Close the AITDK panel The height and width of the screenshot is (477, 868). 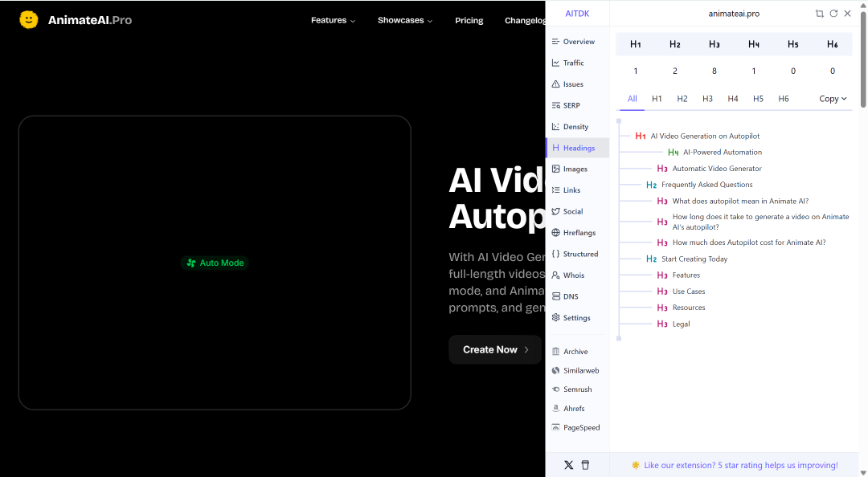coord(848,14)
